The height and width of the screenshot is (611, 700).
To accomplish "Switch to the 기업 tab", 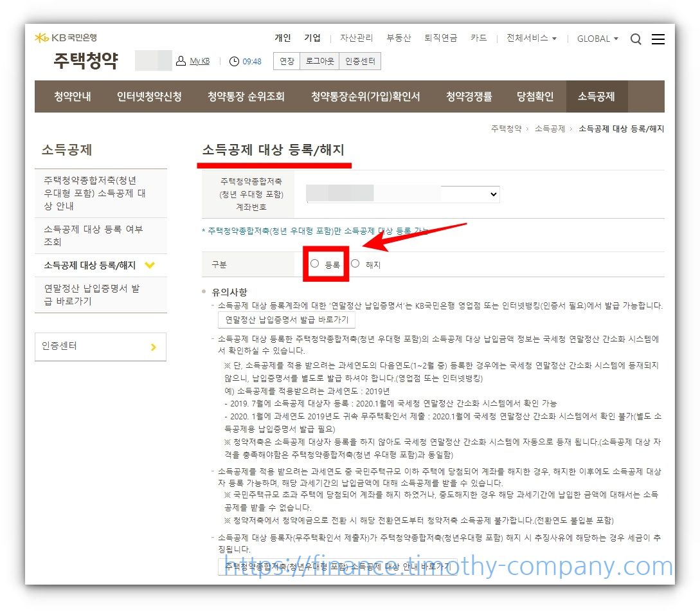I will tap(313, 37).
